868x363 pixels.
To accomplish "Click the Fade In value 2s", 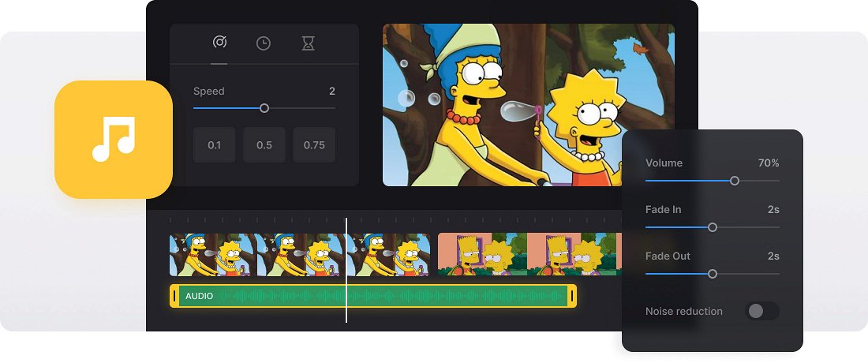I will 773,210.
